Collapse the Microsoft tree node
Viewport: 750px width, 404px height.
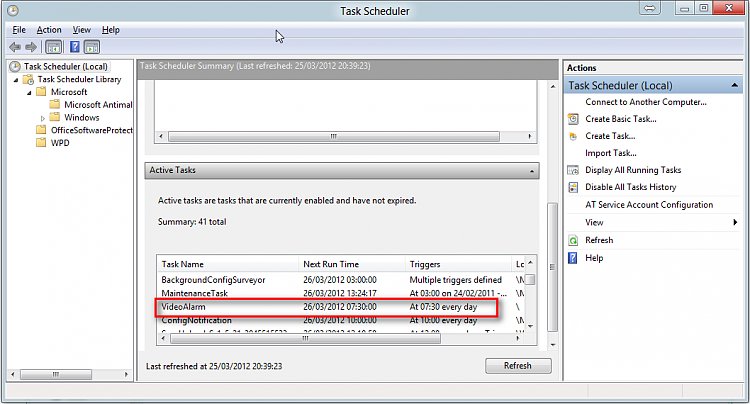tap(29, 93)
